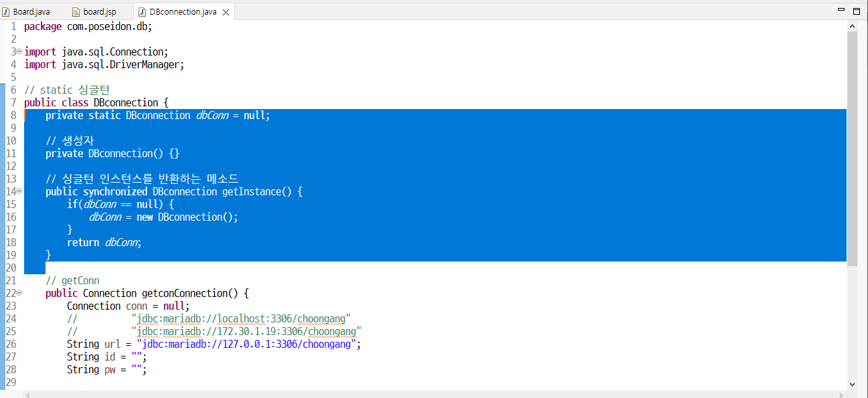Click the 127.0.0.1 JDBC url string
868x398 pixels.
click(247, 344)
